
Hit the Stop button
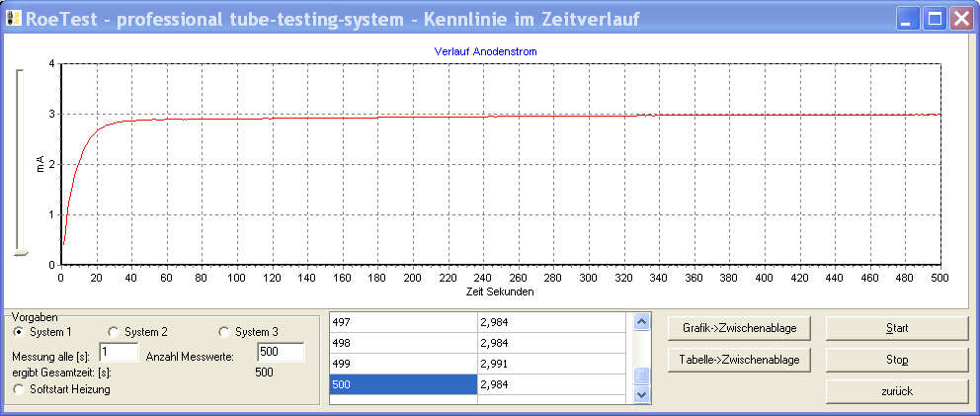coord(897,360)
